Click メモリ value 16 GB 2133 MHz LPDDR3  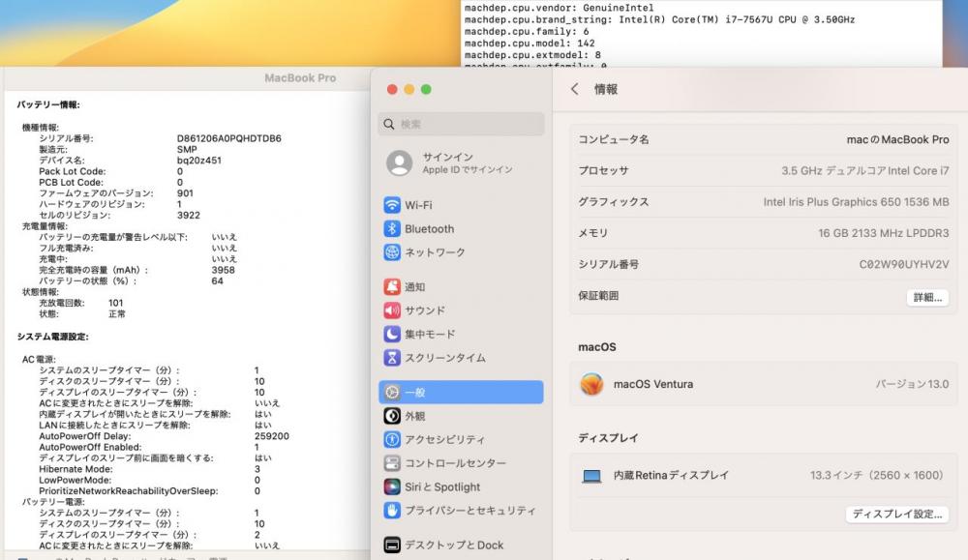coord(884,233)
